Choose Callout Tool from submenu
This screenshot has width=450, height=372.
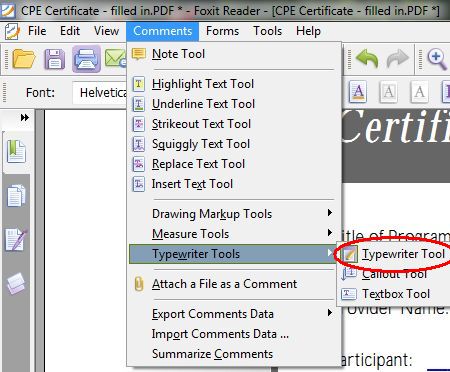point(394,274)
